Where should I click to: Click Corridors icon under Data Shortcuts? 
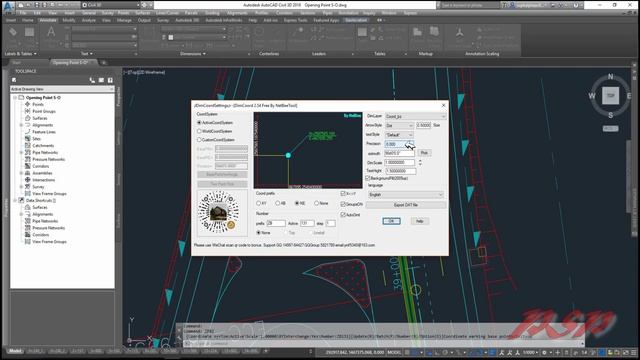tap(28, 235)
